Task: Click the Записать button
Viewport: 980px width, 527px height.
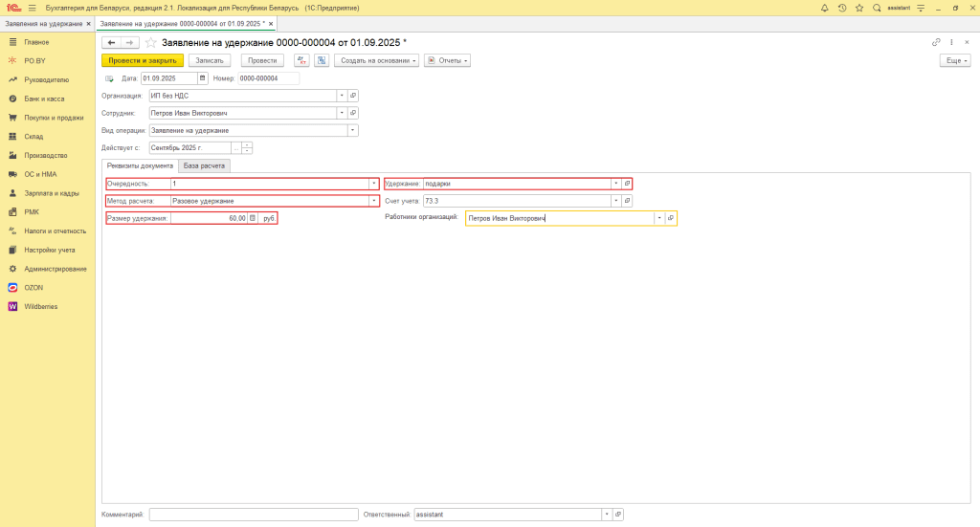Action: (211, 60)
